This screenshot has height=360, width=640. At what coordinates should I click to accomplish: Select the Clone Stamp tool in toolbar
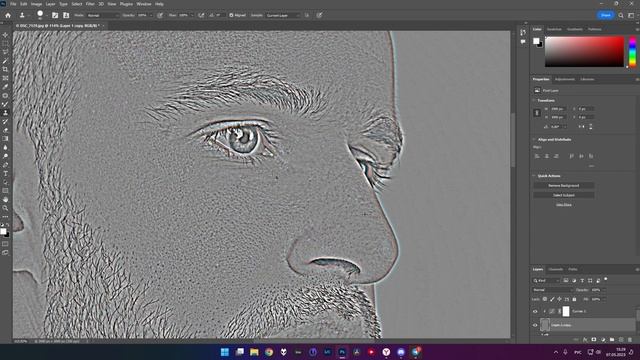coord(5,113)
